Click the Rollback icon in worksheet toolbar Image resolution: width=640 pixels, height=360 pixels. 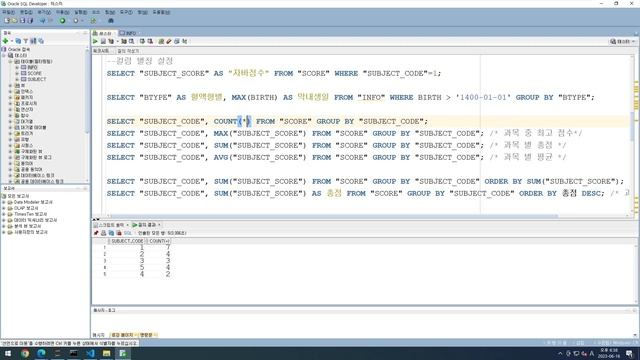[150, 41]
